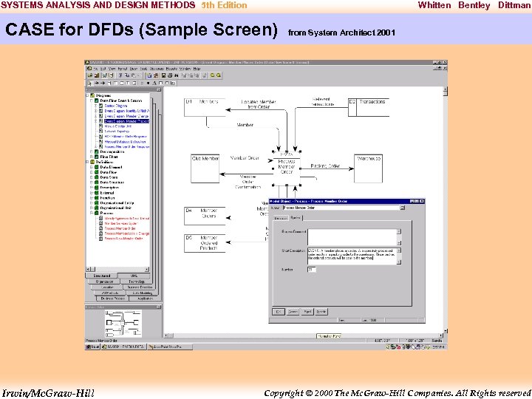Click the green icon beside Data Element

[x=96, y=167]
